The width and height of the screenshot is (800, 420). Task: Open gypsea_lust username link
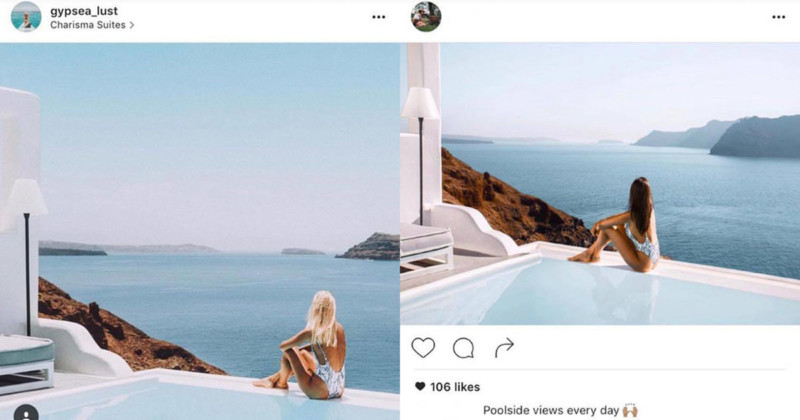[x=84, y=11]
